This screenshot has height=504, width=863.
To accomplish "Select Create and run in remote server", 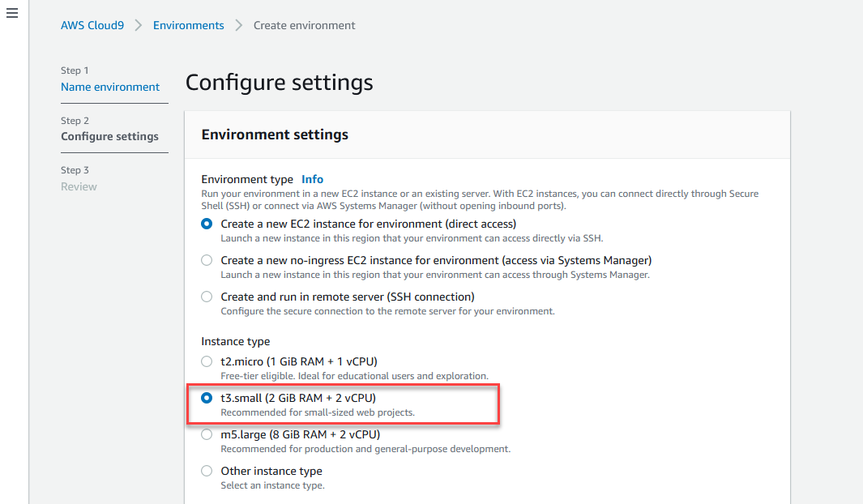I will [x=207, y=297].
